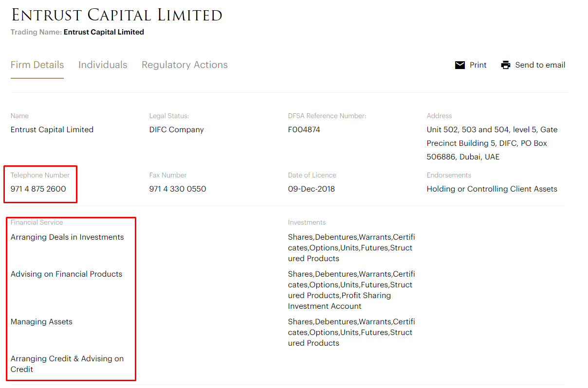
Task: Switch to the Individuals tab
Action: 103,65
